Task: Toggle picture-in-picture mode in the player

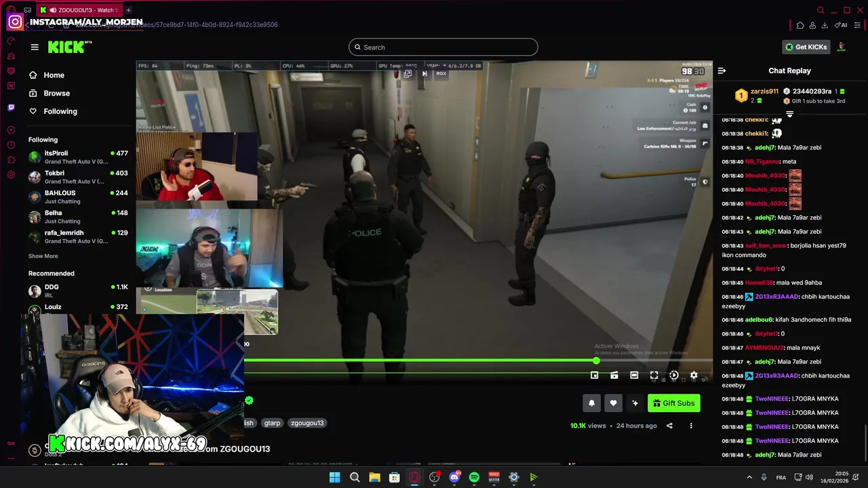Action: [x=595, y=375]
